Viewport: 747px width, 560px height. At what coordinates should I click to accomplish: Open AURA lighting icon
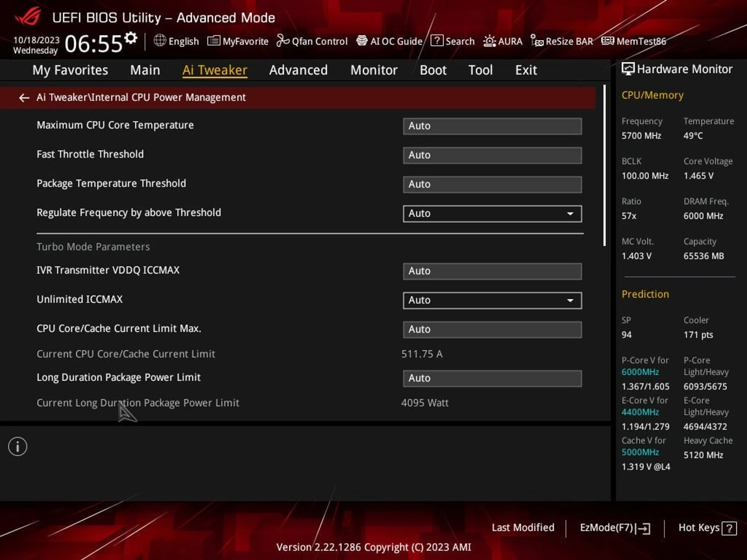tap(489, 41)
